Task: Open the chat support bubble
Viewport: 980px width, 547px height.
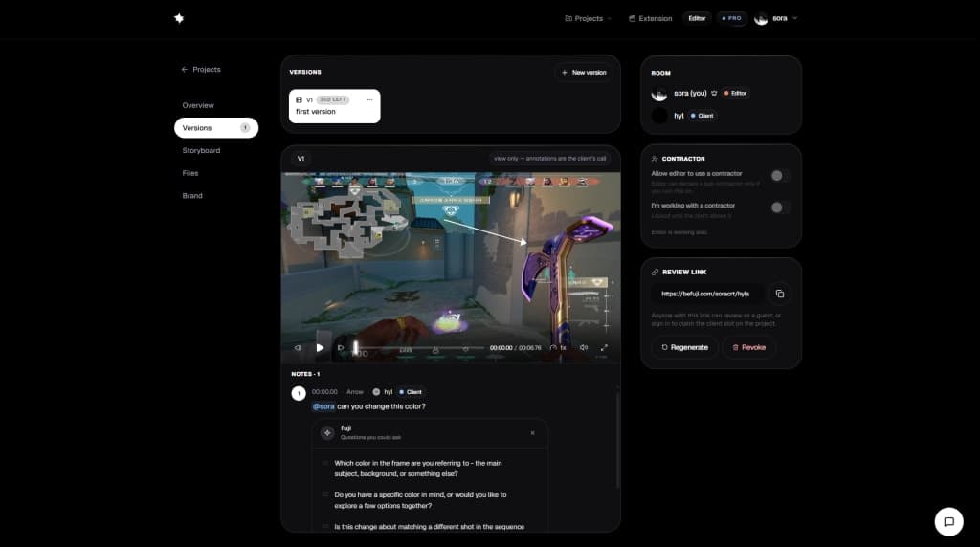Action: pos(948,521)
